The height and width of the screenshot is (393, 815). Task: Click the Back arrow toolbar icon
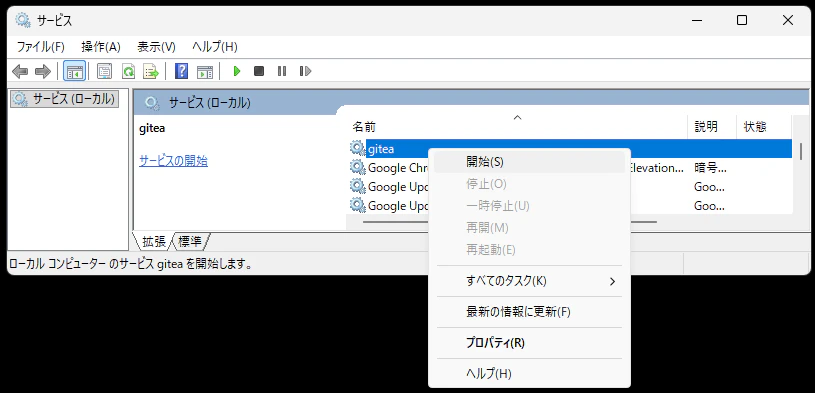[20, 71]
